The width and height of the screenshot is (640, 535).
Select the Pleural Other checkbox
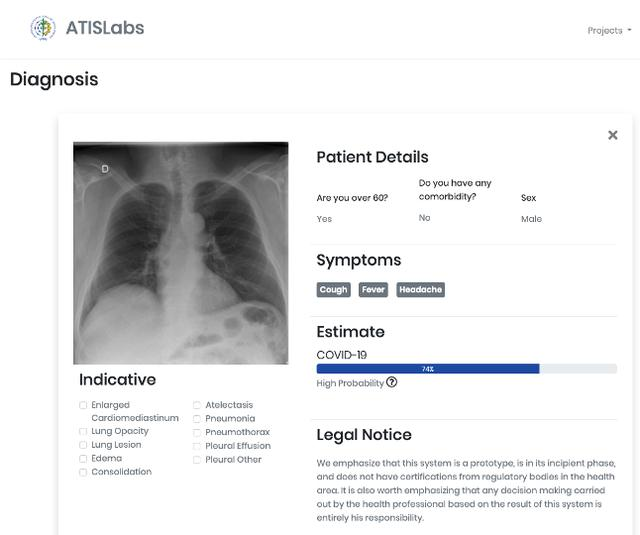click(197, 460)
